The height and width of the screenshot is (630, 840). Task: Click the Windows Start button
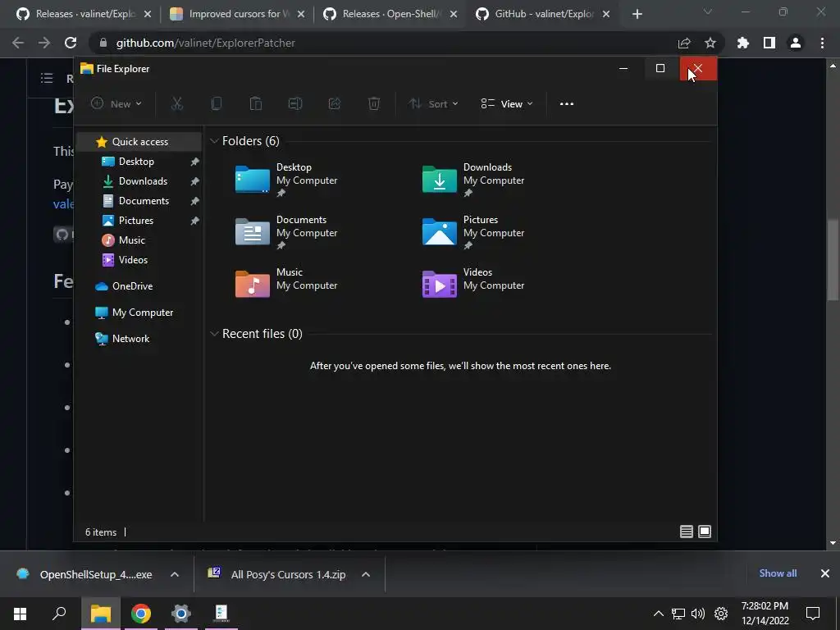pos(20,614)
